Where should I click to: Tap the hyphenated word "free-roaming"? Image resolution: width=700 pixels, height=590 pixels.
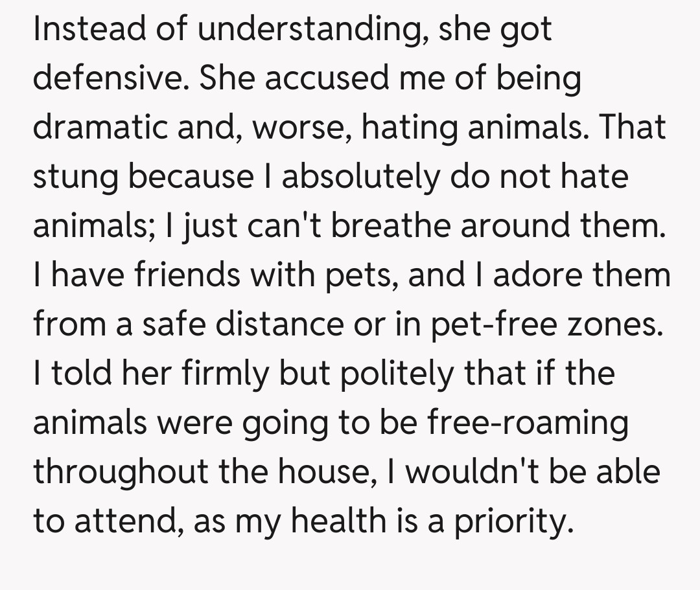tap(528, 422)
